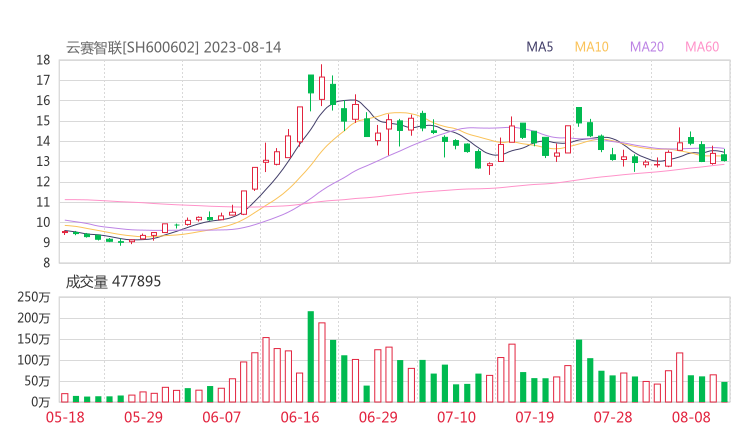
Task: Click the MA10 legend label
Action: (x=591, y=47)
